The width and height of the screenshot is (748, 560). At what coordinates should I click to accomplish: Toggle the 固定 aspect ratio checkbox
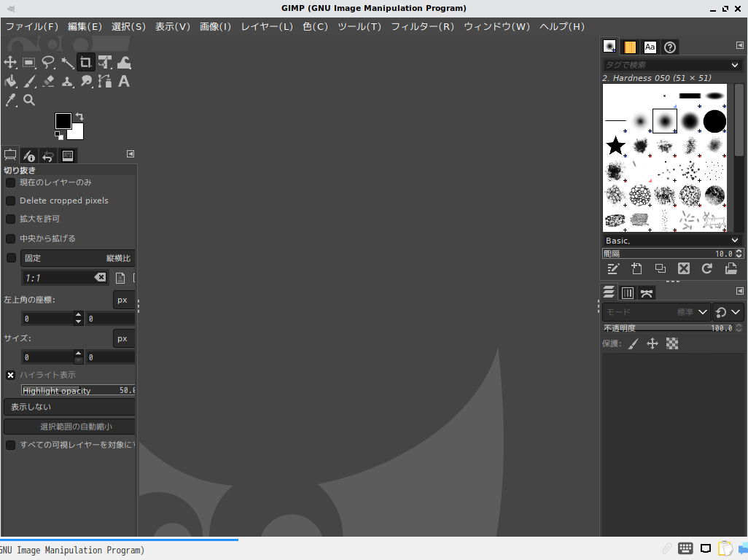point(11,258)
